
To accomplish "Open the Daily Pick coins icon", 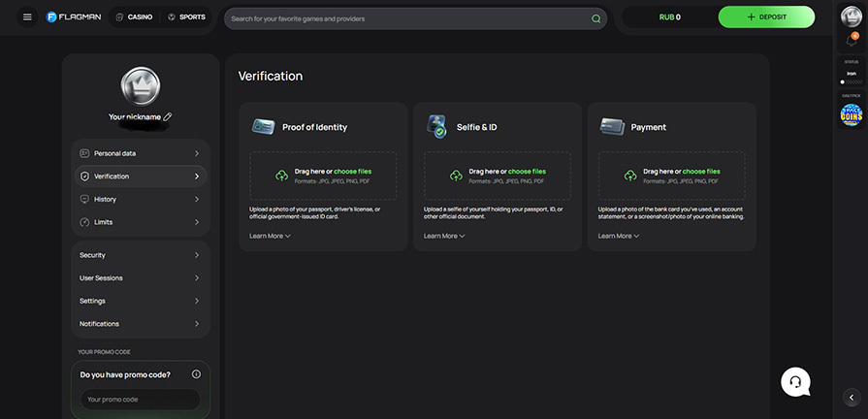I will tap(851, 113).
